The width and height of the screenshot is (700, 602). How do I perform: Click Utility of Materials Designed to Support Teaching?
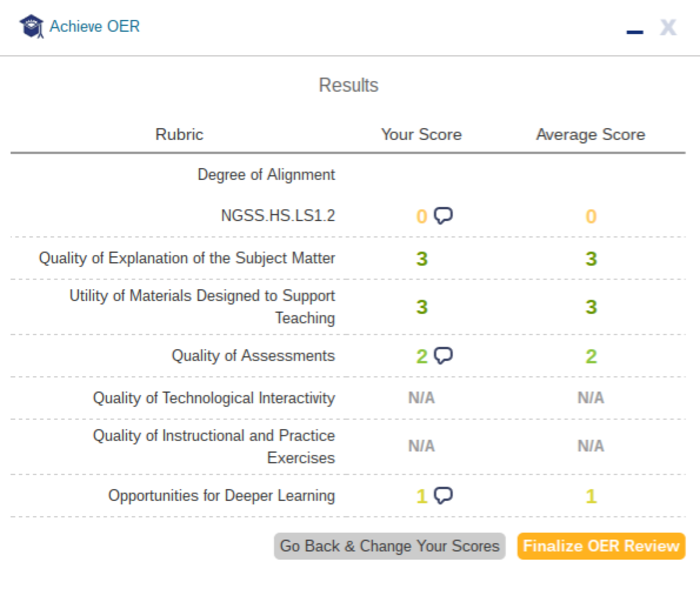[x=202, y=307]
